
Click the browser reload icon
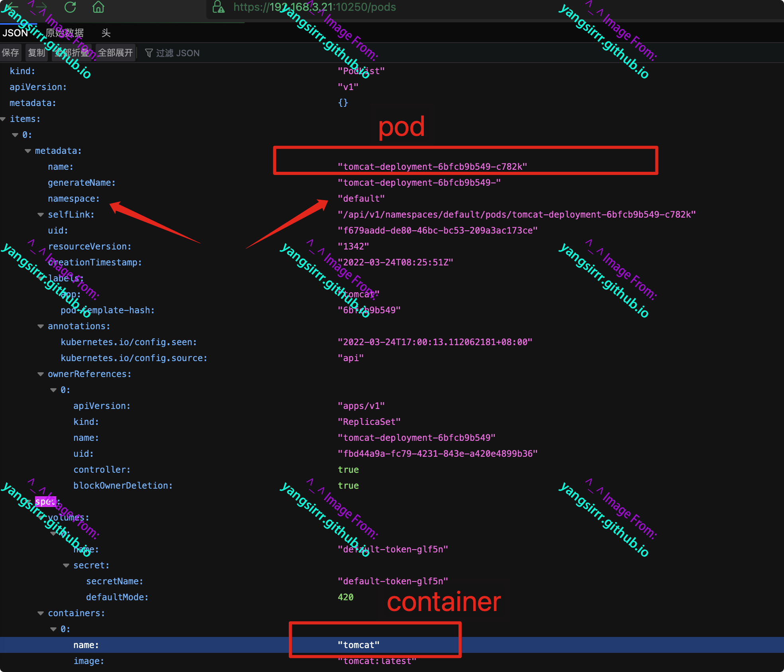(x=70, y=7)
